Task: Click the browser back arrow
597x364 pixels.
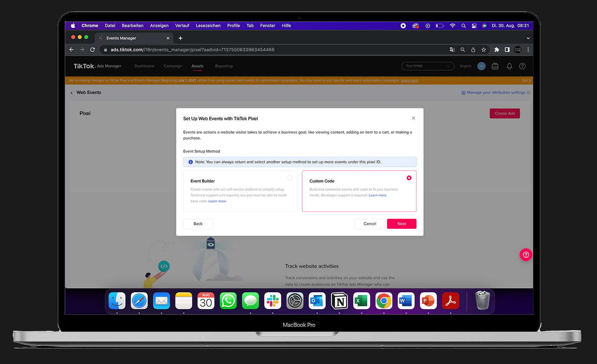Action: tap(71, 49)
